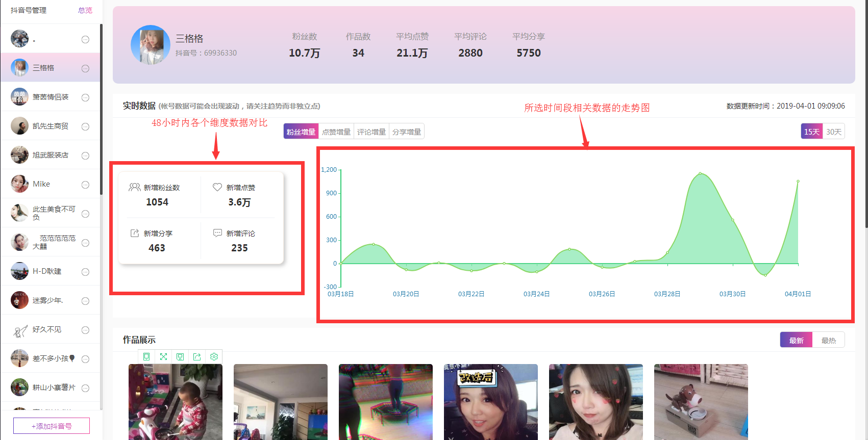The image size is (868, 440).
Task: Click the 新增点赞 heart icon
Action: pyautogui.click(x=217, y=187)
